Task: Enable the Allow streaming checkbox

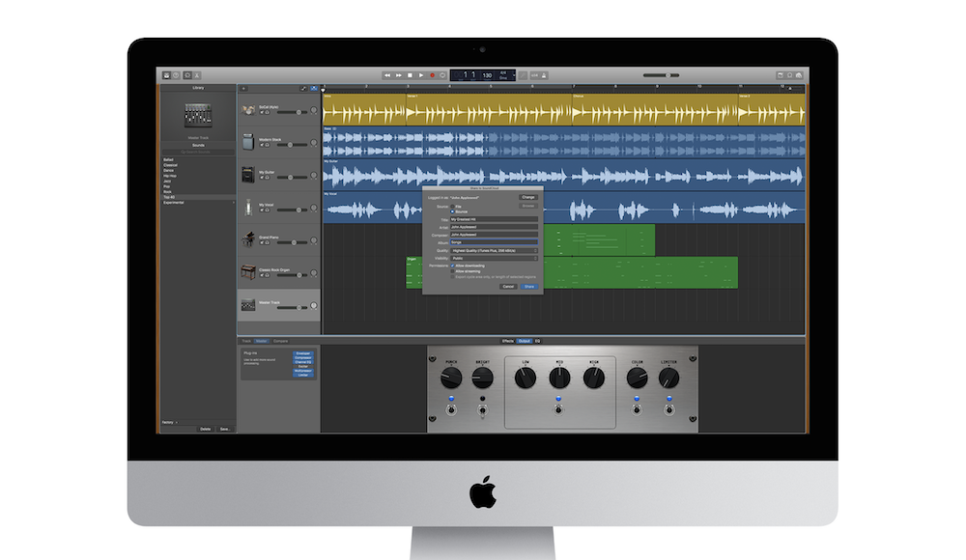Action: tap(452, 271)
